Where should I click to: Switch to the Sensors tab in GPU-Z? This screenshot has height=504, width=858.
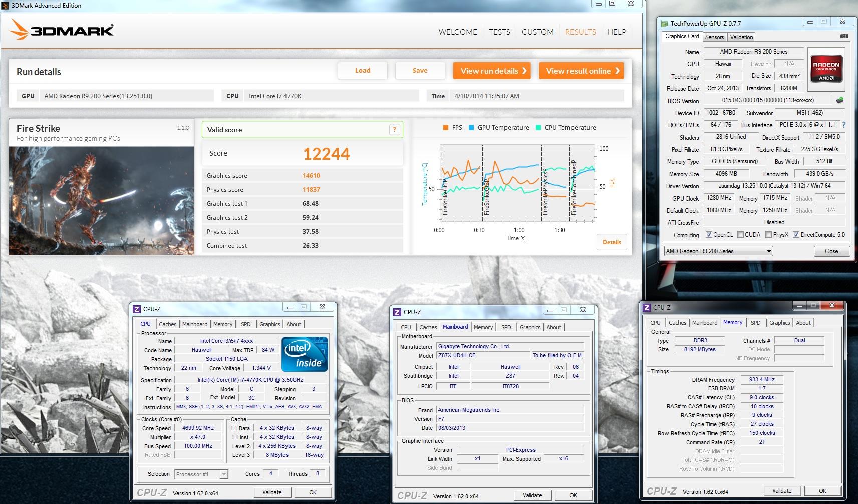tap(714, 37)
